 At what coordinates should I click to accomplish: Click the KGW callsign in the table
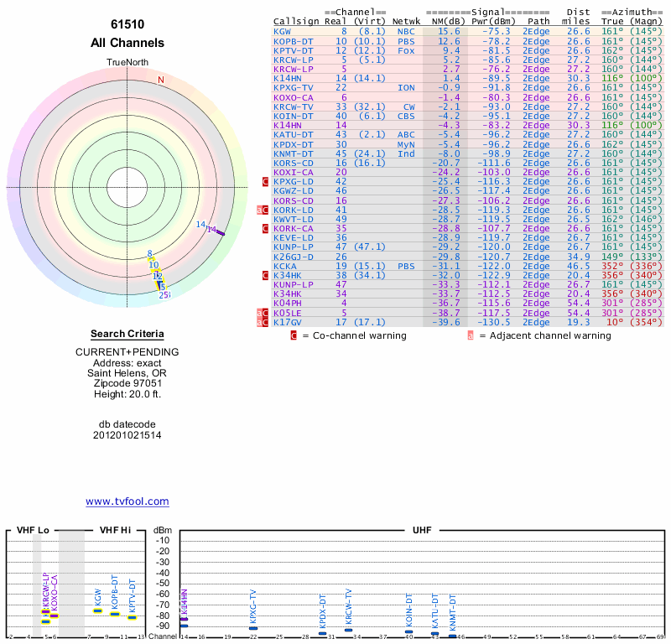tap(281, 31)
